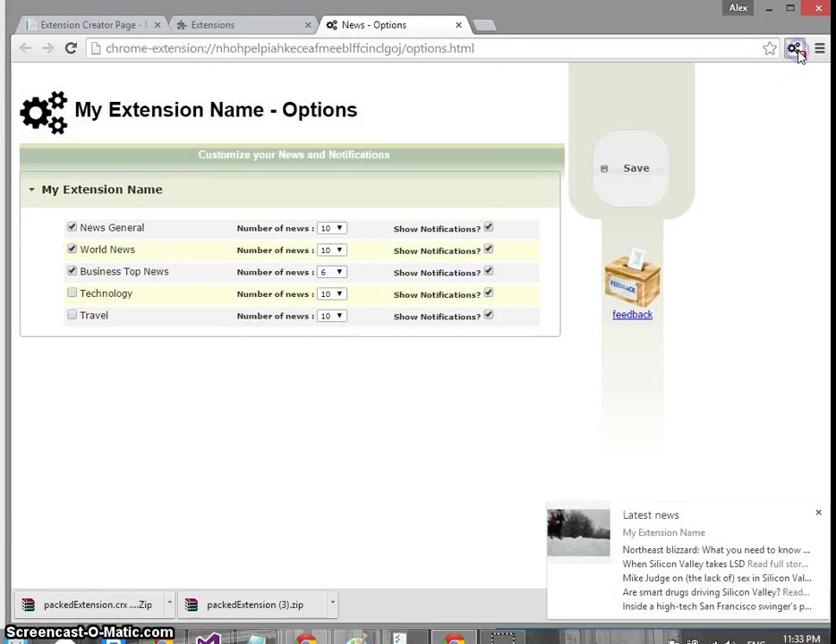Click the Alex profile button
Viewport: 836px width, 644px height.
(x=738, y=7)
